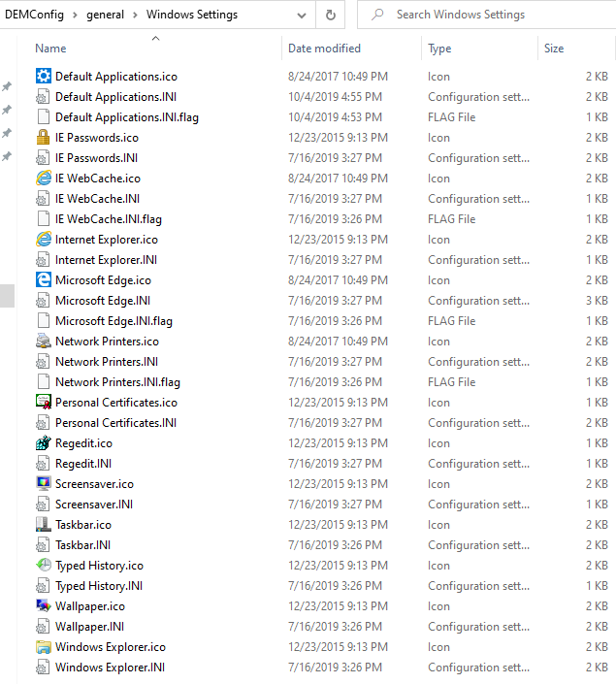Click the Microsoft Edge.ico file icon
The width and height of the screenshot is (616, 684).
43,280
